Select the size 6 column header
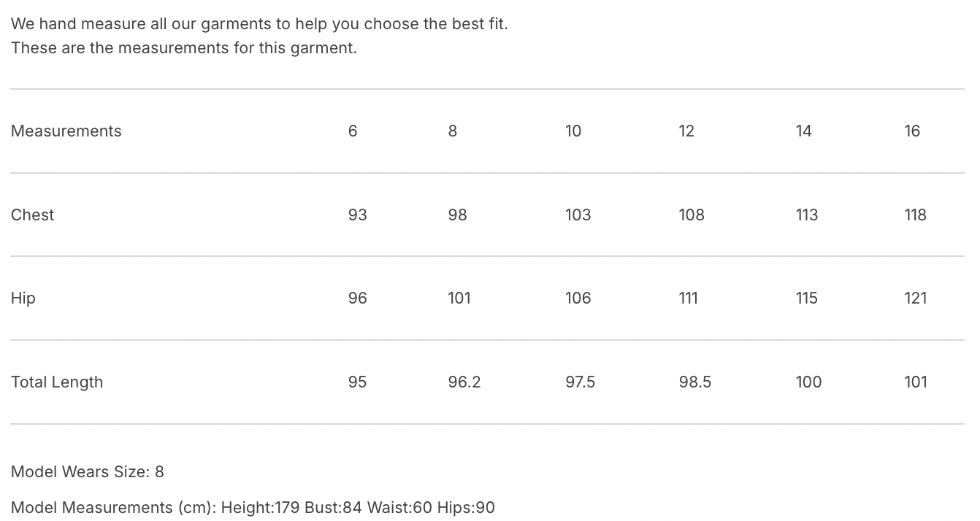Image resolution: width=980 pixels, height=521 pixels. (x=353, y=131)
